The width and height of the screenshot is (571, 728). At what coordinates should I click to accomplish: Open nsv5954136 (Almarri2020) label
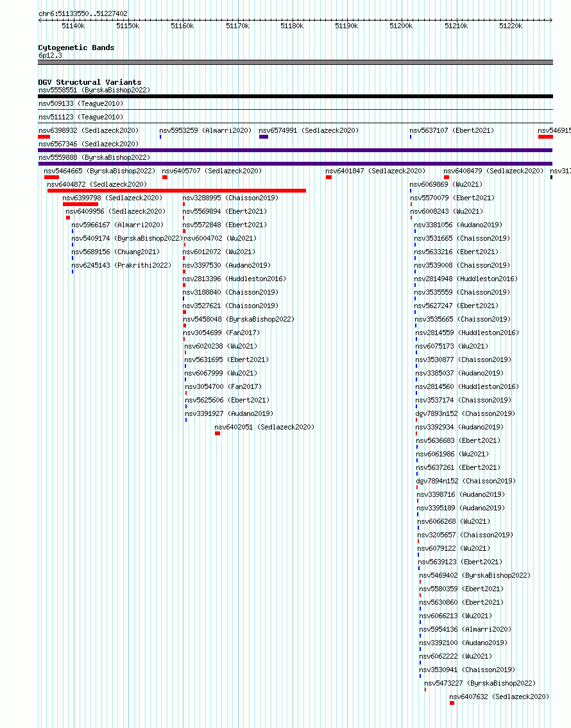pos(465,629)
